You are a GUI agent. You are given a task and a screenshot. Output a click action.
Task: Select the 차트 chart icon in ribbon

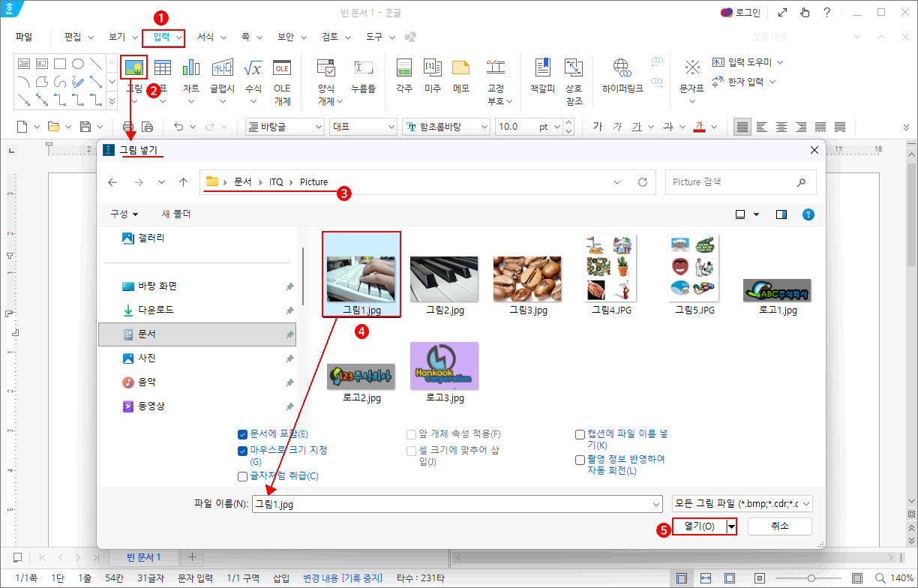(x=191, y=68)
